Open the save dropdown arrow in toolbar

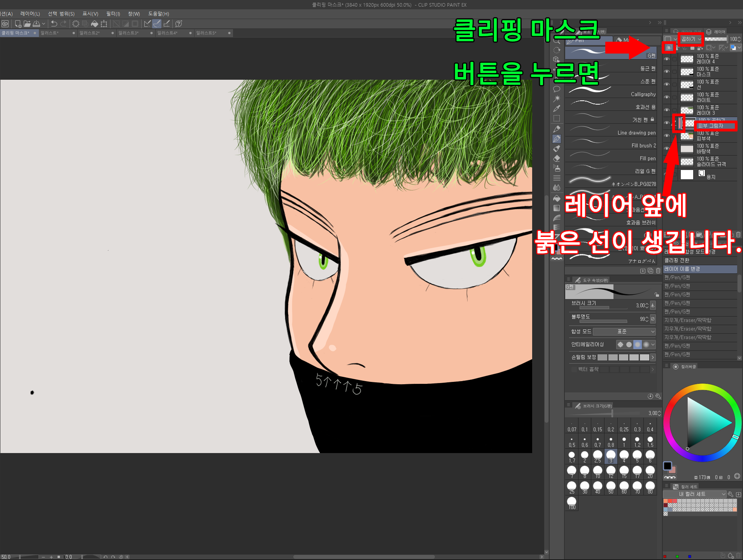[44, 24]
